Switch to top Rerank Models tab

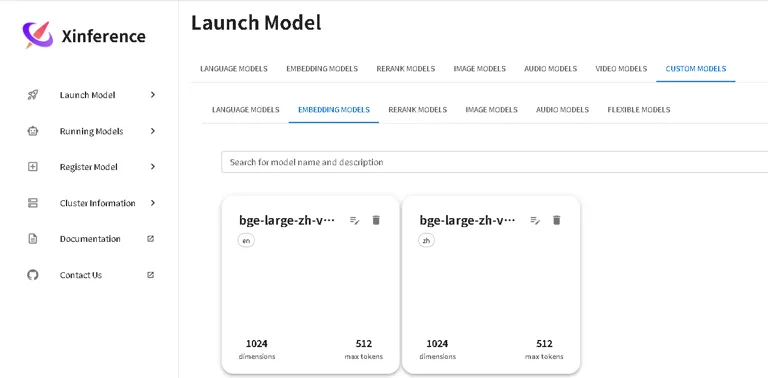(406, 69)
